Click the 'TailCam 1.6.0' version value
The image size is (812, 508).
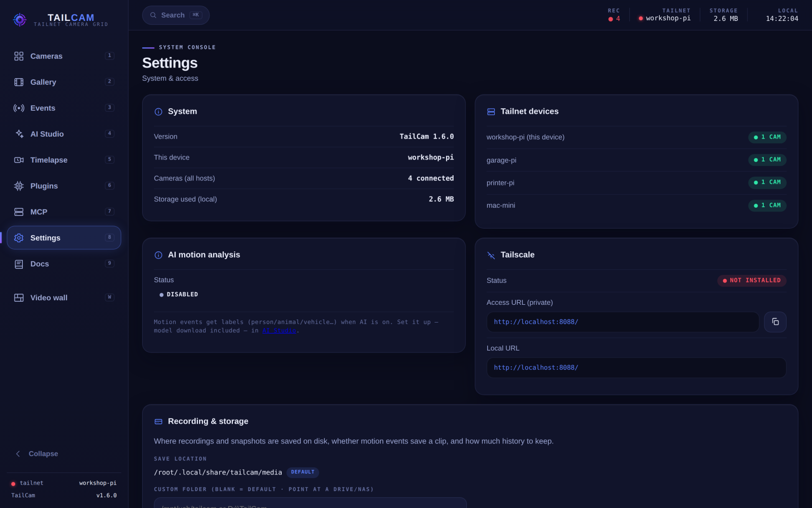(x=426, y=137)
